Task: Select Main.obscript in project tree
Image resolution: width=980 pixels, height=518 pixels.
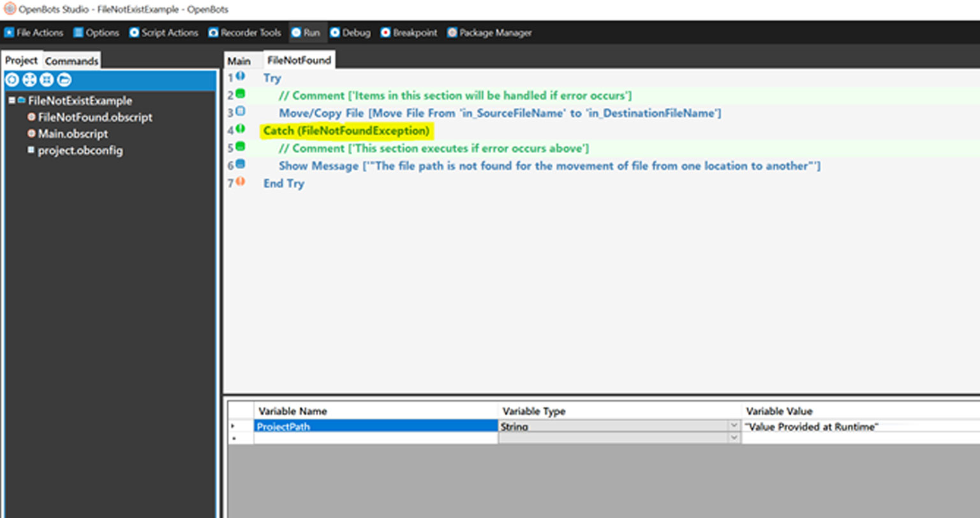Action: tap(73, 134)
